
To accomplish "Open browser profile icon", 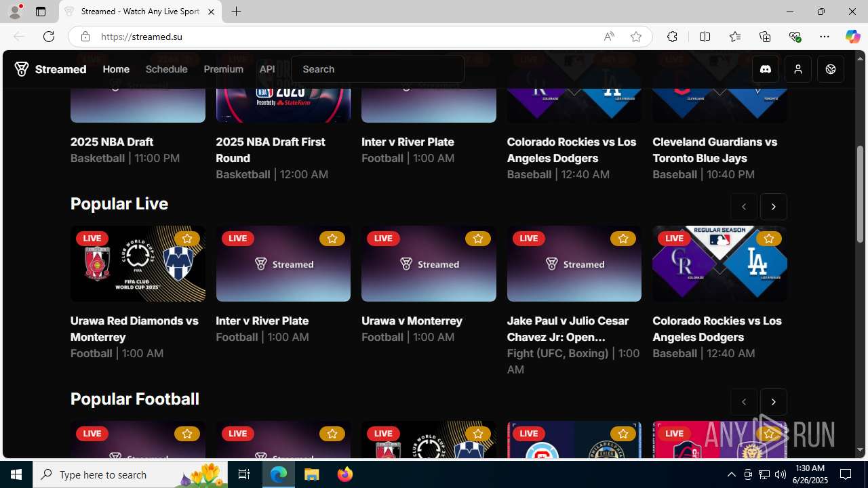I will tap(15, 12).
